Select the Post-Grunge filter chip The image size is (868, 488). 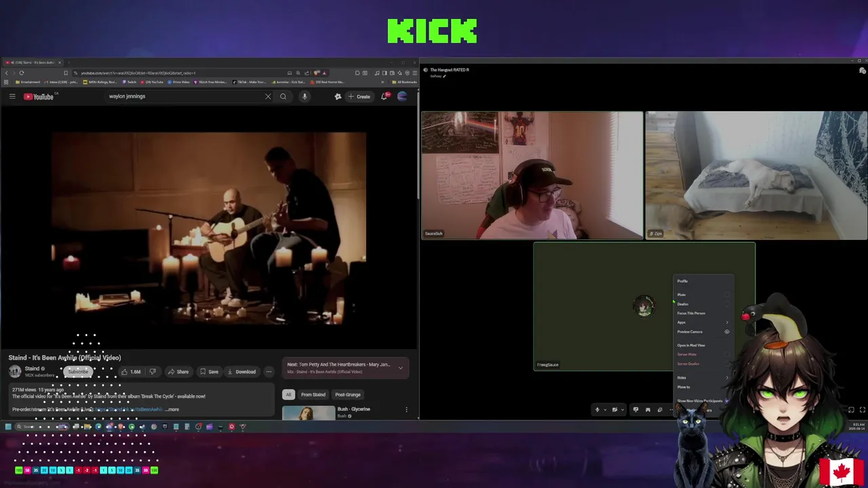(x=348, y=394)
